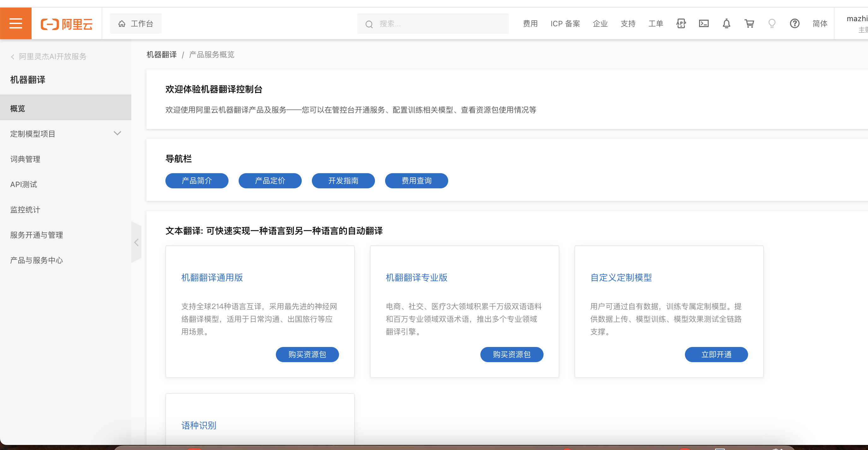Go back to 阿里灵杰AI开放服务

(49, 56)
